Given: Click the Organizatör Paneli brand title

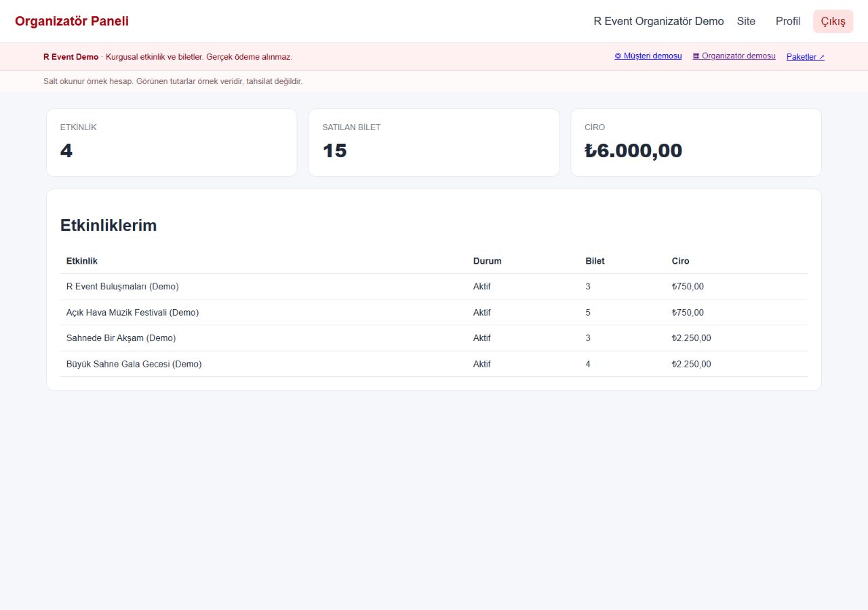Looking at the screenshot, I should tap(72, 21).
